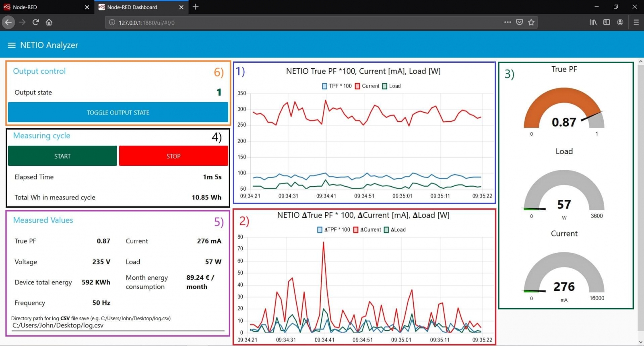644x346 pixels.
Task: Click the top chart title NETIO True PF
Action: click(363, 71)
